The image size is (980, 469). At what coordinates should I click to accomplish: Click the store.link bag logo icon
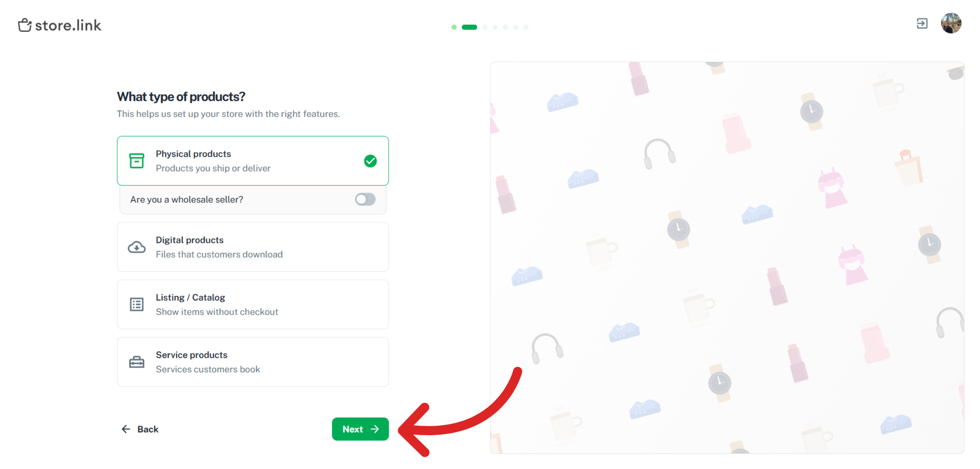[x=24, y=25]
